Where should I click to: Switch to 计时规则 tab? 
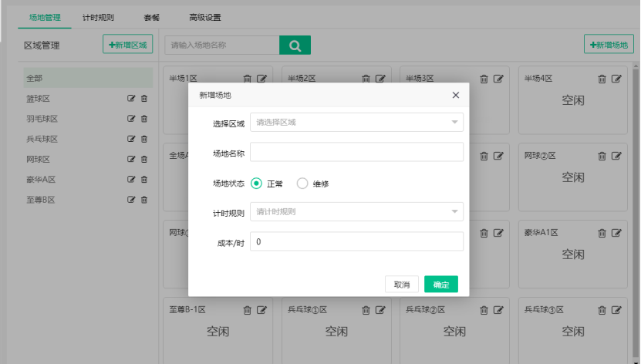click(99, 17)
